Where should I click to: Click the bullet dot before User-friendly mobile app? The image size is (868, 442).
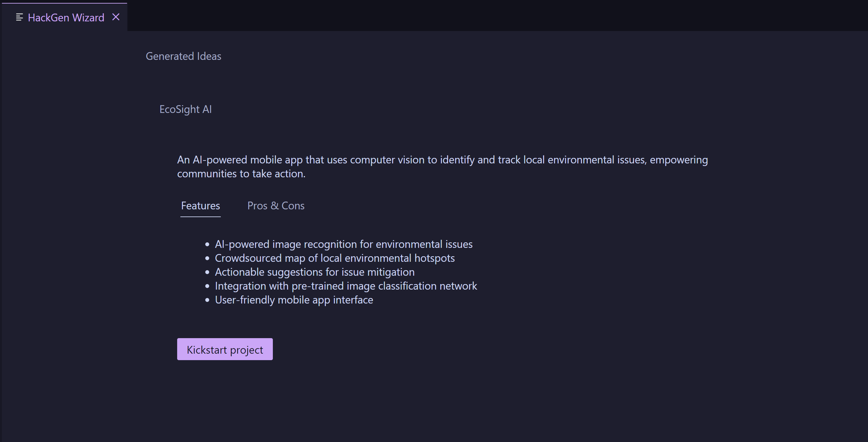pyautogui.click(x=207, y=300)
